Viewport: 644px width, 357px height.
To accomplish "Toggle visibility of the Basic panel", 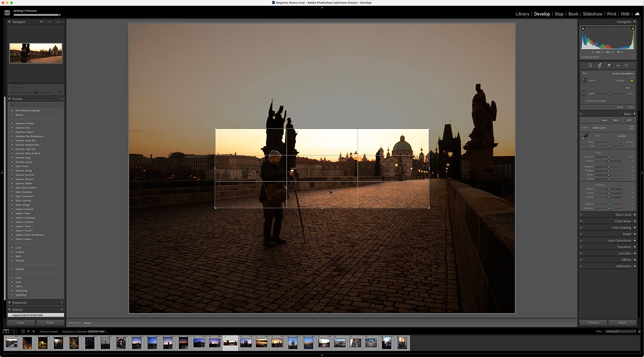I will click(581, 114).
